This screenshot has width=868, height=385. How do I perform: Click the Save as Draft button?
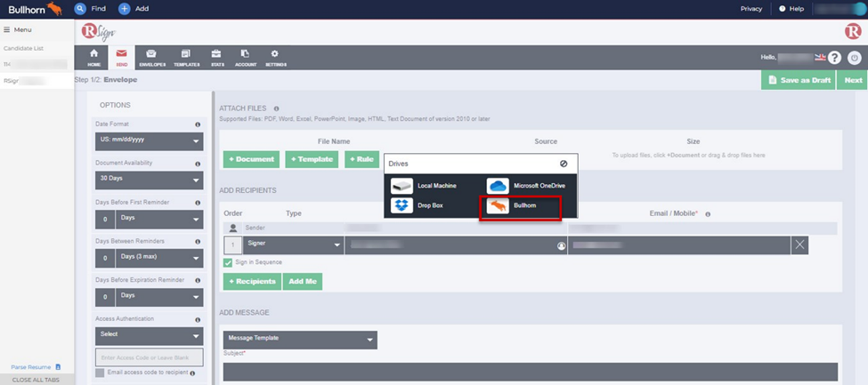click(x=798, y=80)
